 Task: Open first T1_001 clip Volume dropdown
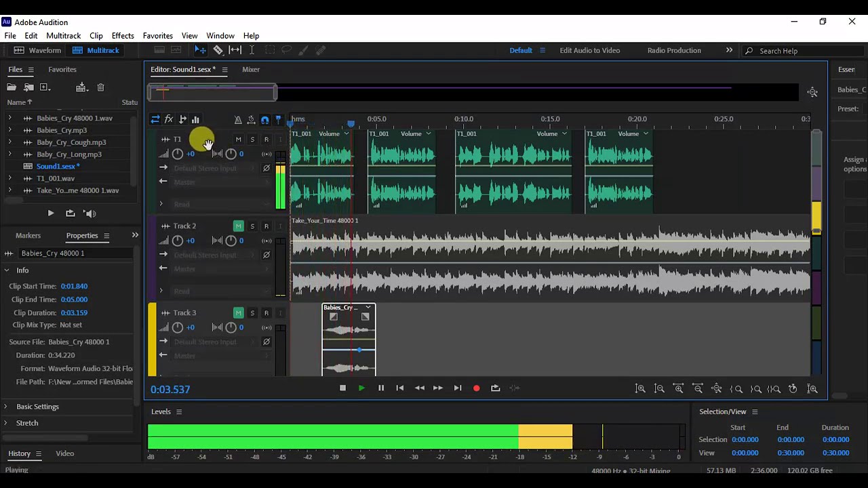pos(346,134)
